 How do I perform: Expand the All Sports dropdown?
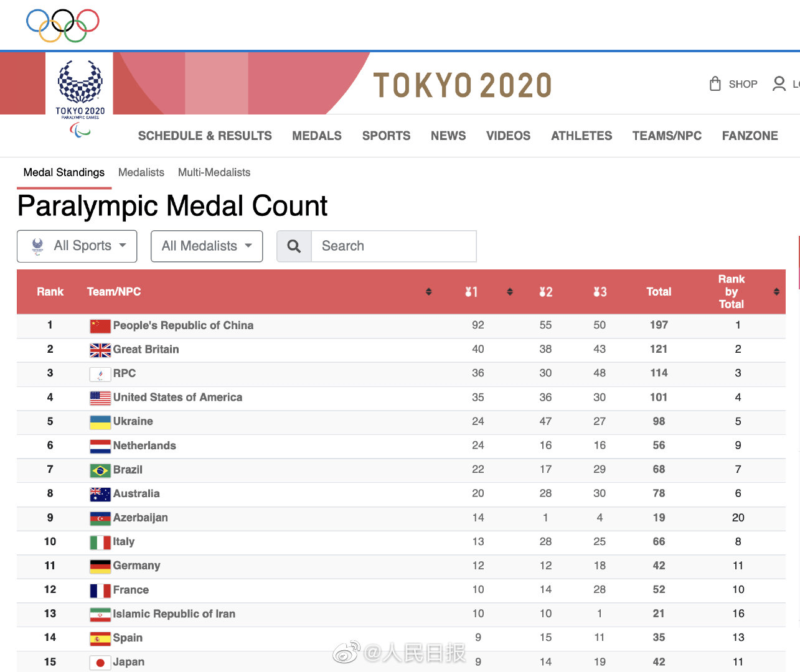77,246
